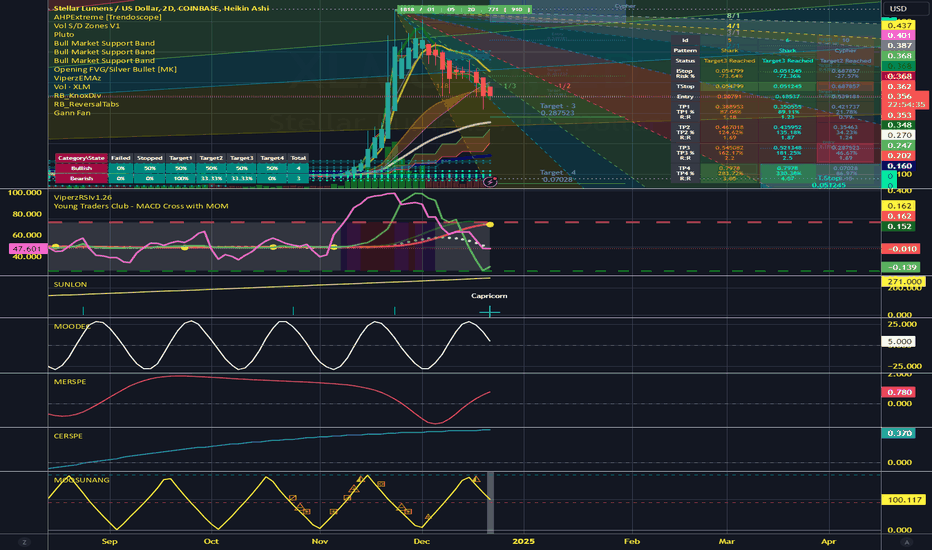Click the Target4 column header
This screenshot has height=550, width=932.
click(272, 158)
